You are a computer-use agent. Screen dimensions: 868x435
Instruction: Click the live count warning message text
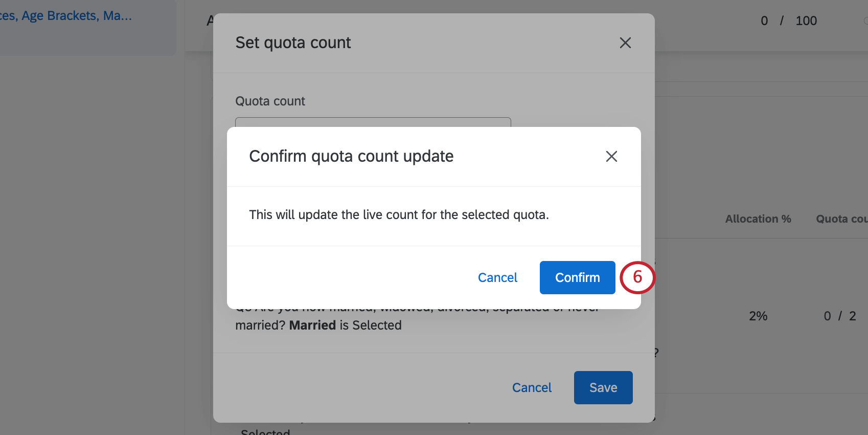[x=399, y=214]
